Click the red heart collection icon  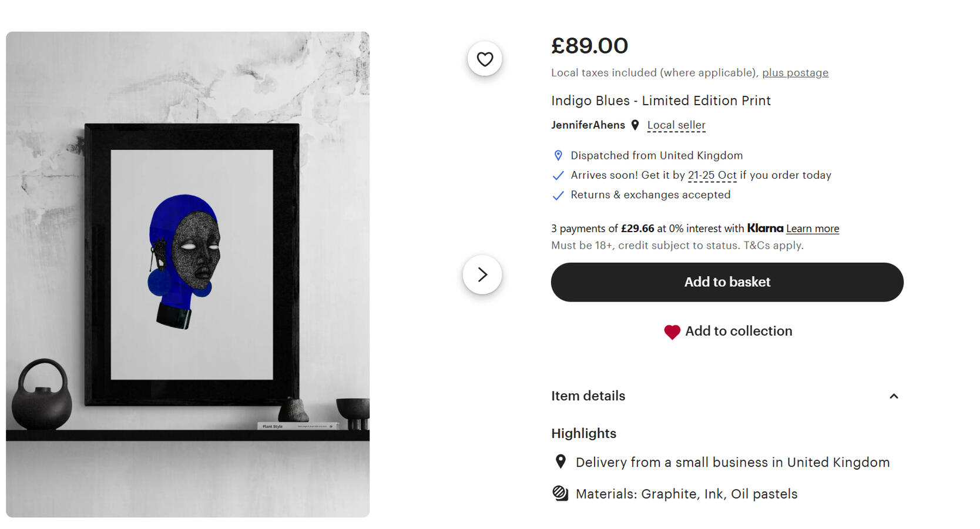click(x=672, y=332)
